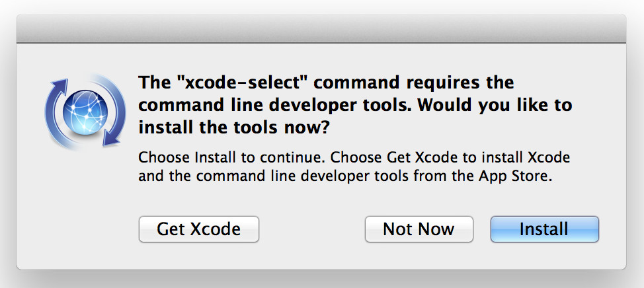Click empty space between Get Xcode and Not Now
Screen dimensions: 644x288
pyautogui.click(x=312, y=229)
